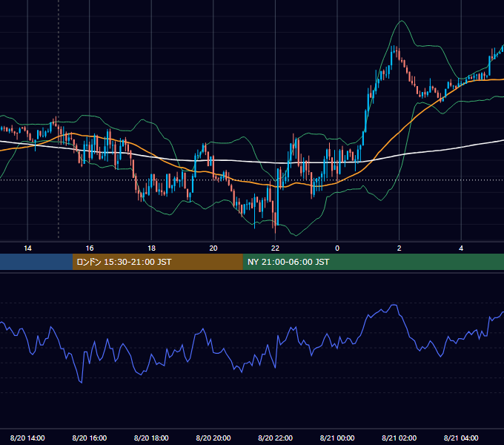Click the 8/20 18:00 date label
The image size is (504, 445).
tap(151, 438)
